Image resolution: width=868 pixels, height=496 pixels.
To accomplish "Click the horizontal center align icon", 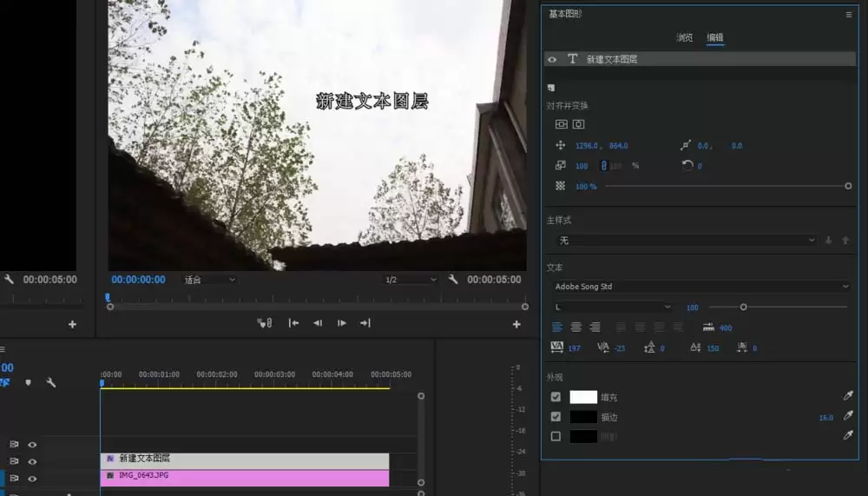I will click(578, 125).
